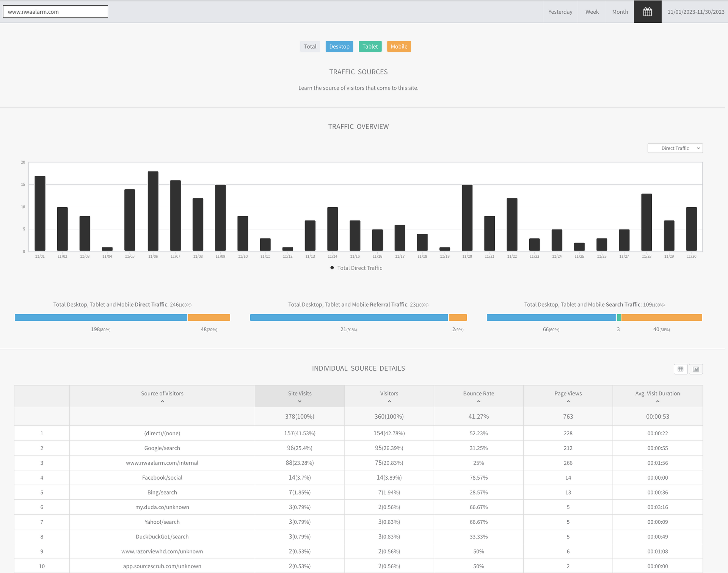Viewport: 728px width, 573px height.
Task: Switch details to table view icon
Action: (680, 369)
